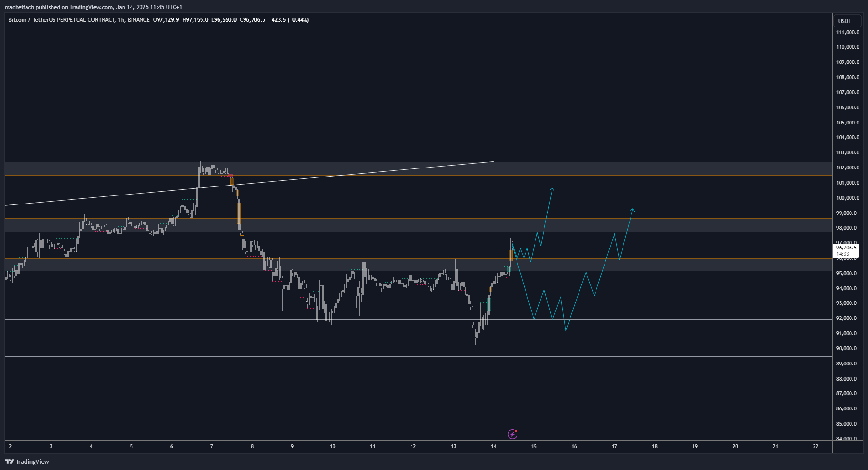Click the 100,000.0 price axis label

click(x=847, y=198)
